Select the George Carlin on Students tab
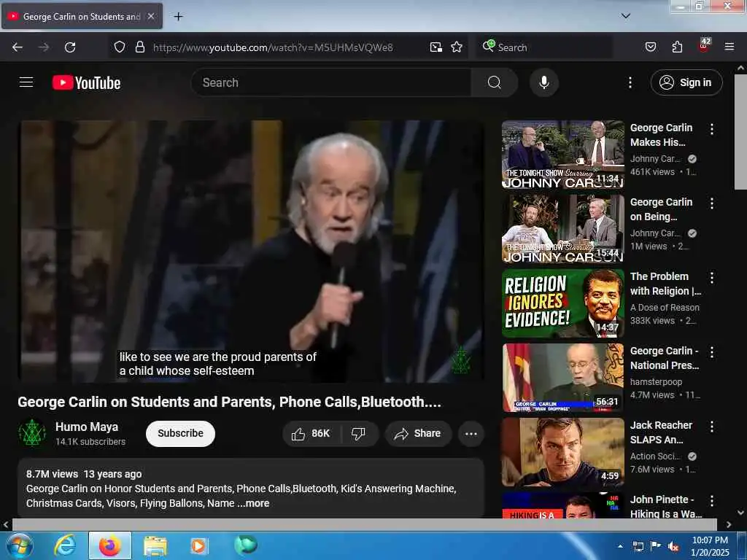This screenshot has width=747, height=560. [x=82, y=16]
